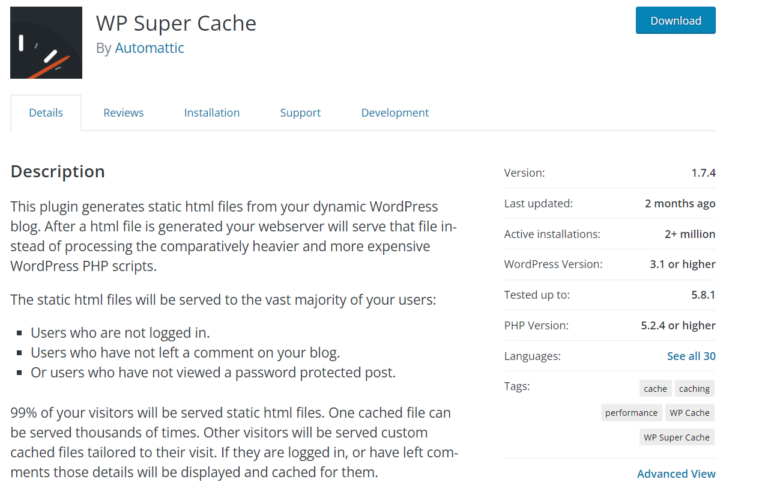Open the Reviews tab
Viewport: 768px width, 494px height.
(123, 113)
